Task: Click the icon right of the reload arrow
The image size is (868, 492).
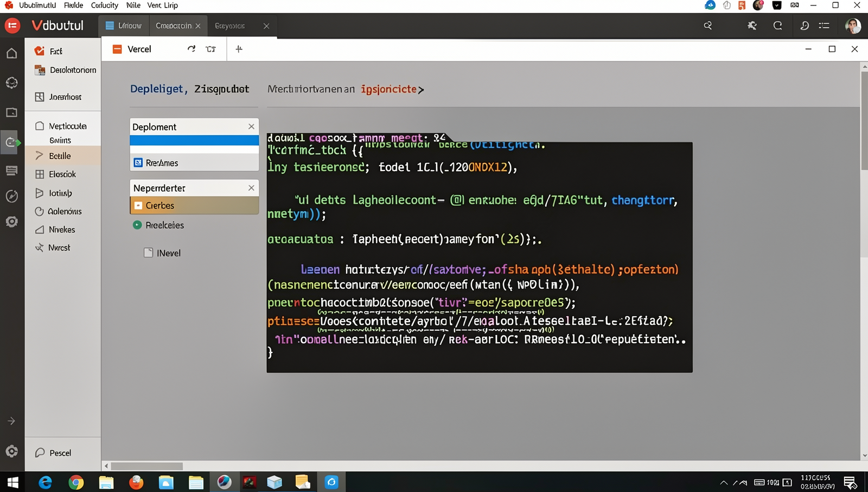Action: click(x=210, y=49)
